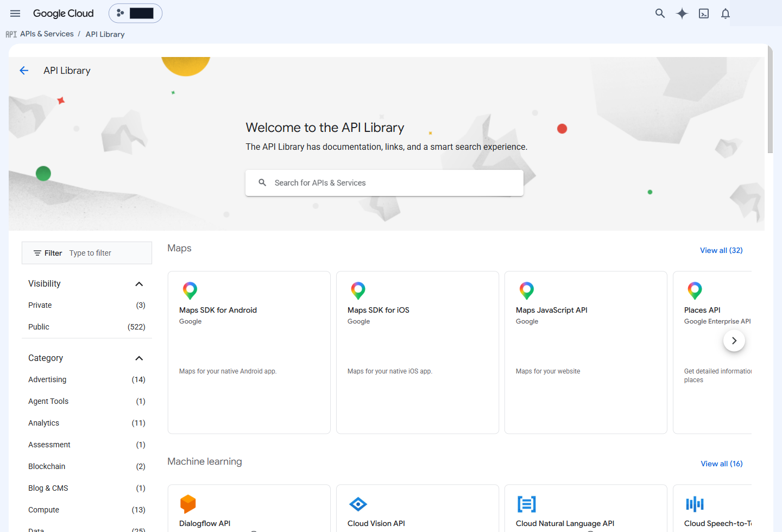Open the main navigation hamburger menu
782x532 pixels.
[15, 14]
